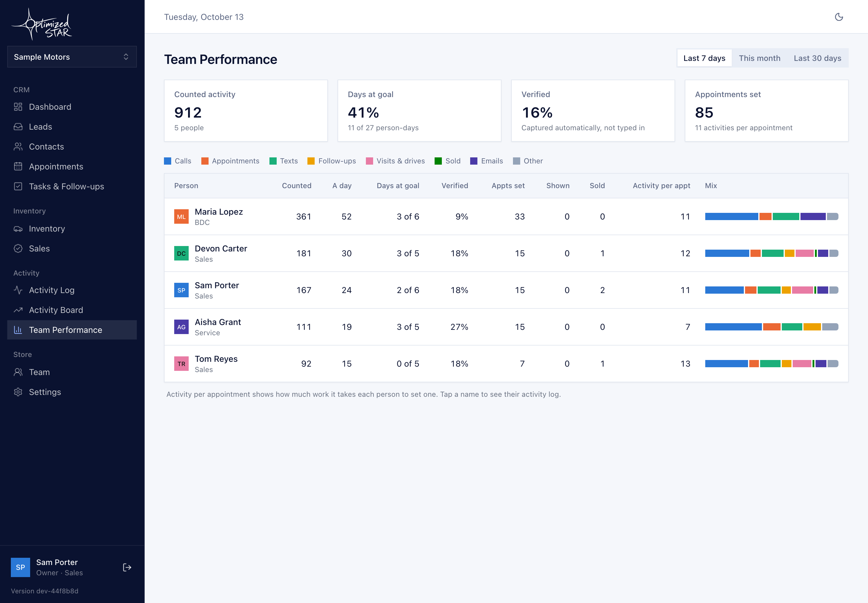Open Dashboard via its grid icon
Viewport: 868px width, 603px height.
pyautogui.click(x=18, y=107)
